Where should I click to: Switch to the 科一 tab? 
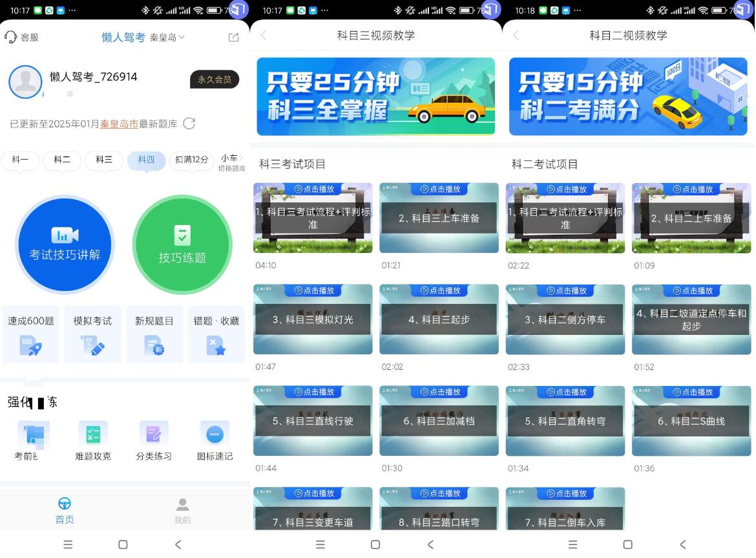20,160
